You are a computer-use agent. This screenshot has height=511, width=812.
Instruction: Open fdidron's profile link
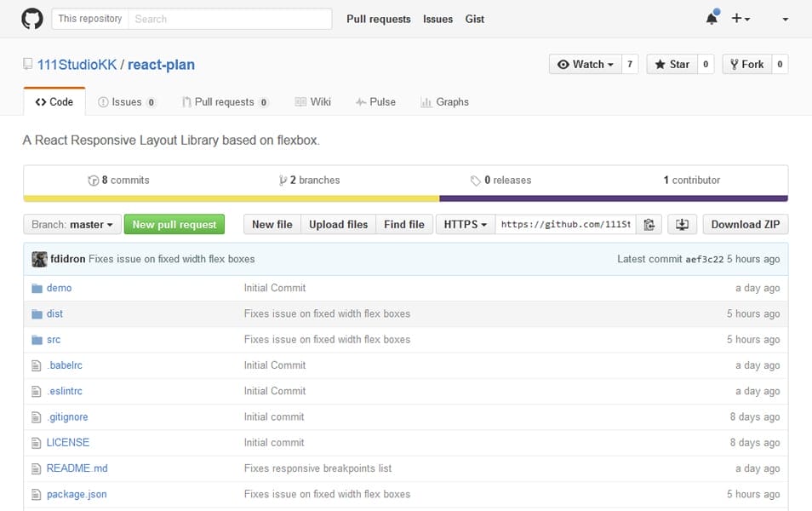(68, 259)
